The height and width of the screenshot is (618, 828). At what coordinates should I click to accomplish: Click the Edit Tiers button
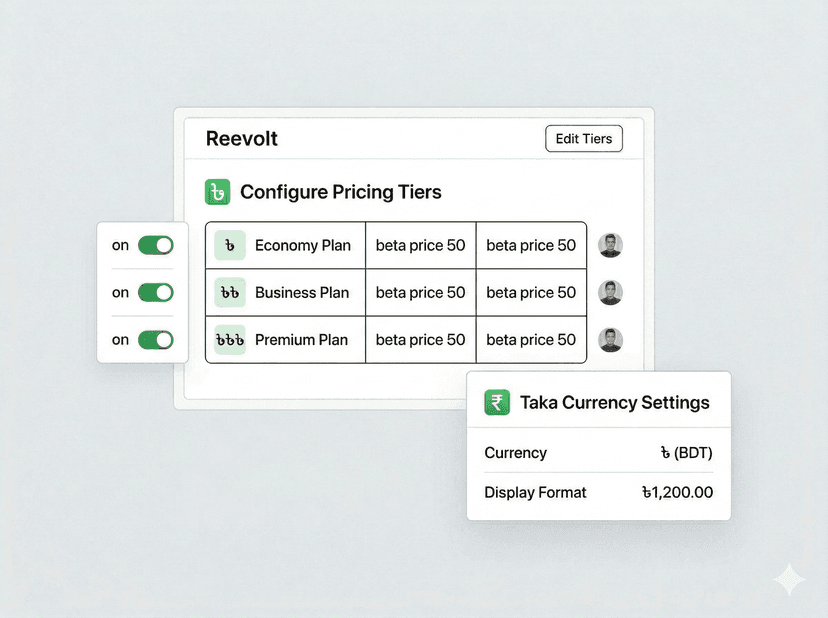pos(584,138)
